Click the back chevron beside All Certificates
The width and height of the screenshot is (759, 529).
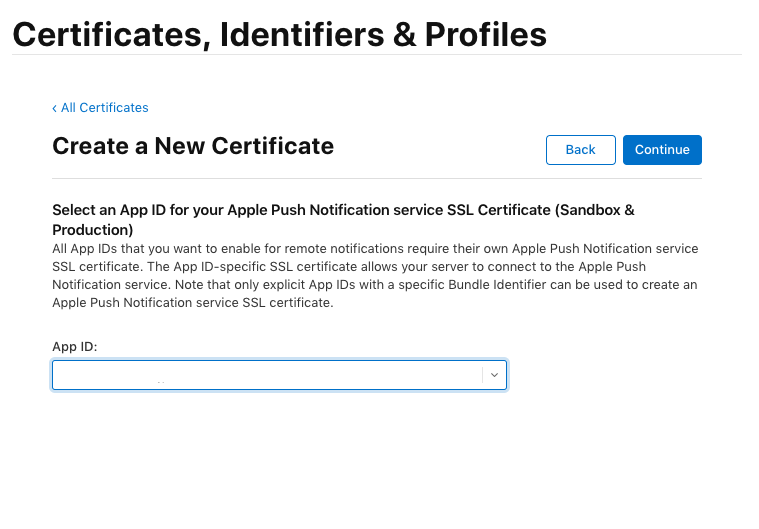pos(55,108)
